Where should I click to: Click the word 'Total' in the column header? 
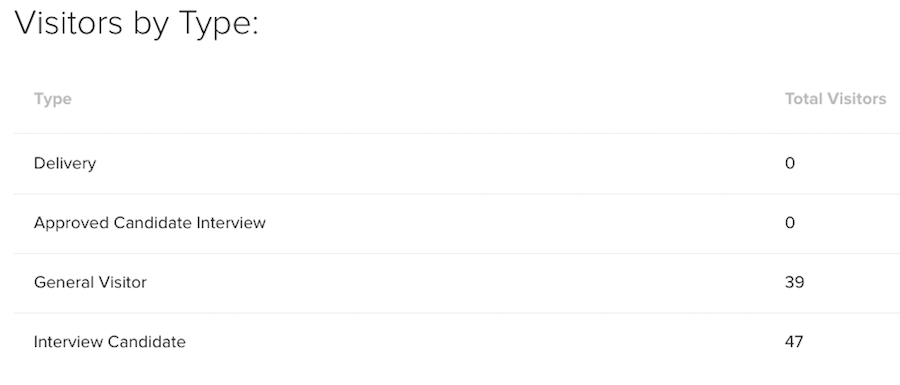803,99
